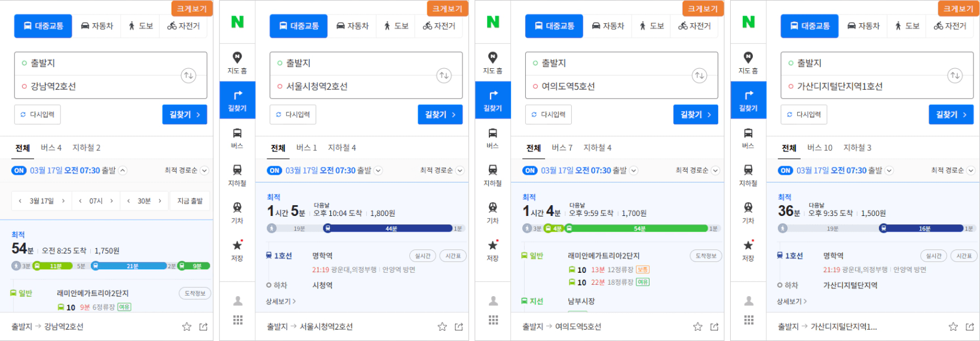The width and height of the screenshot is (980, 341).
Task: Select the 지하철 3 tab in the 가산디지털단지역1호선 panel
Action: click(x=857, y=148)
